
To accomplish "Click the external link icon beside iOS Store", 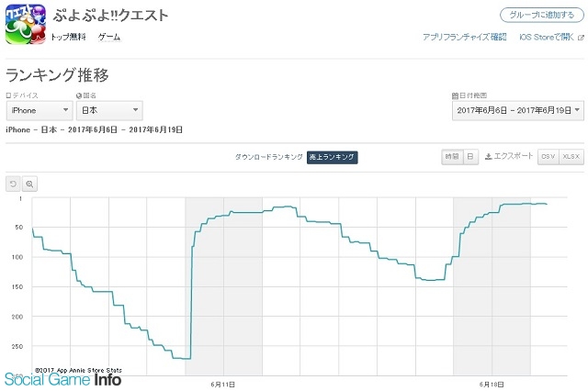I will pos(581,37).
